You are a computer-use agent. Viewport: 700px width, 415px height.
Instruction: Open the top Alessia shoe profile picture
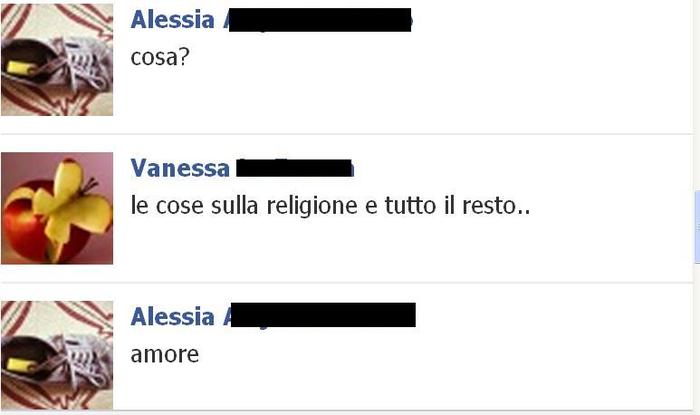point(57,59)
